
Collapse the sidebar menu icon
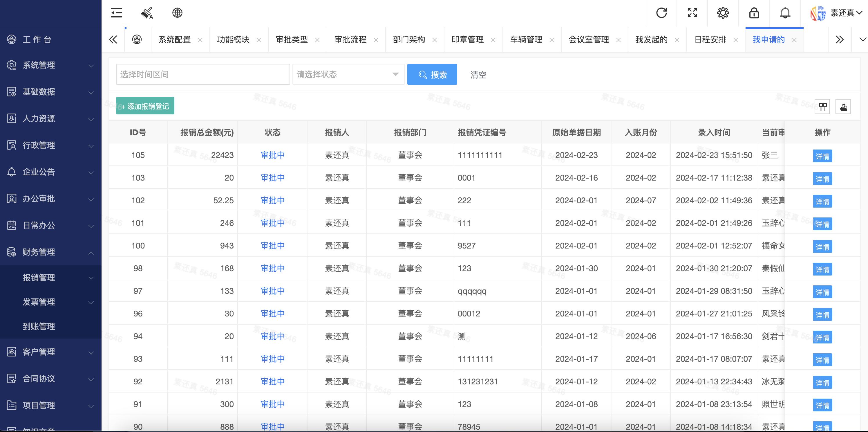117,13
